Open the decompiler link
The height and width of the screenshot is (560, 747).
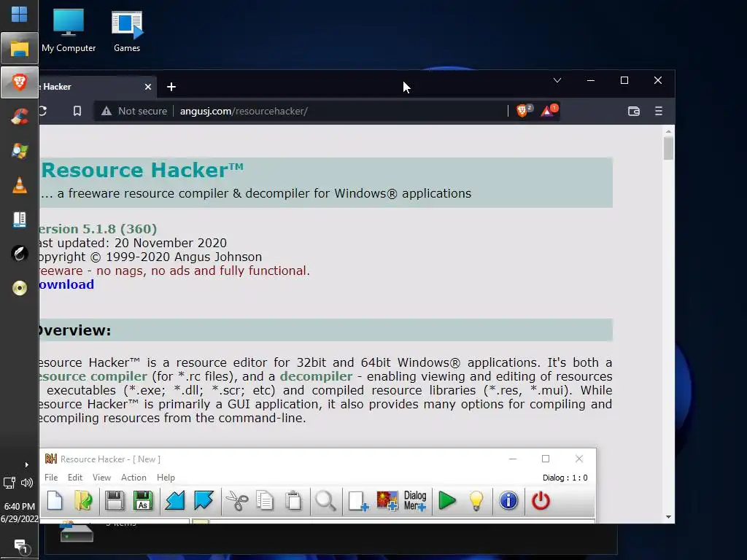[x=317, y=376]
